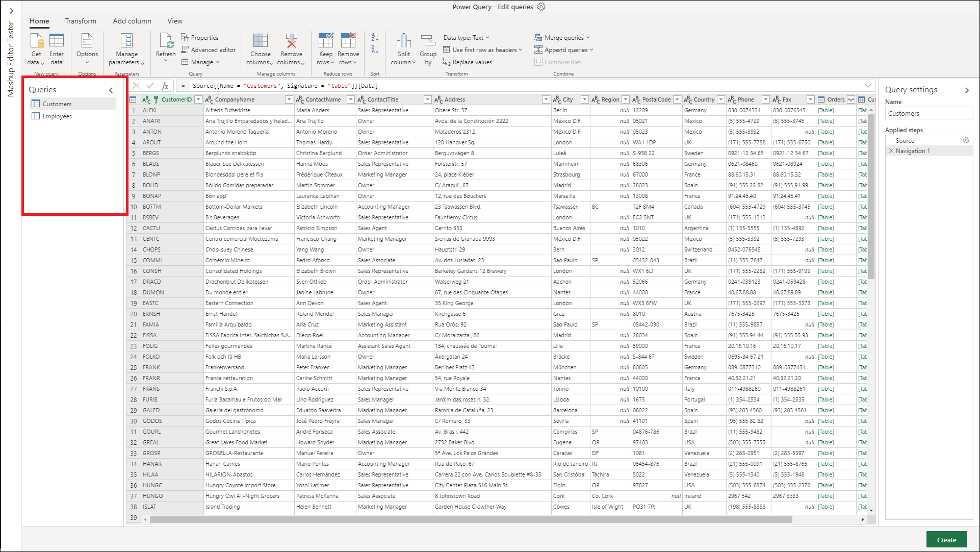Delete the Navigation 1 applied step

tap(892, 150)
